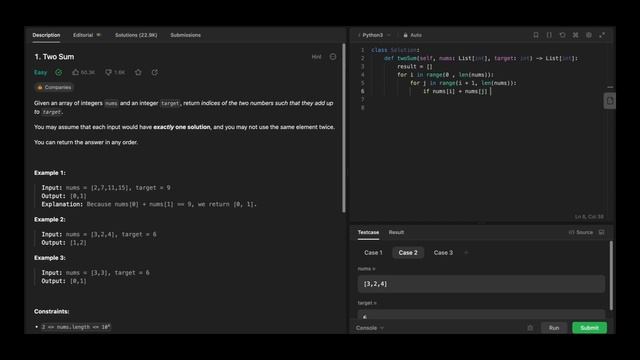The image size is (640, 360).
Task: Click the Companies tag button
Action: [54, 87]
